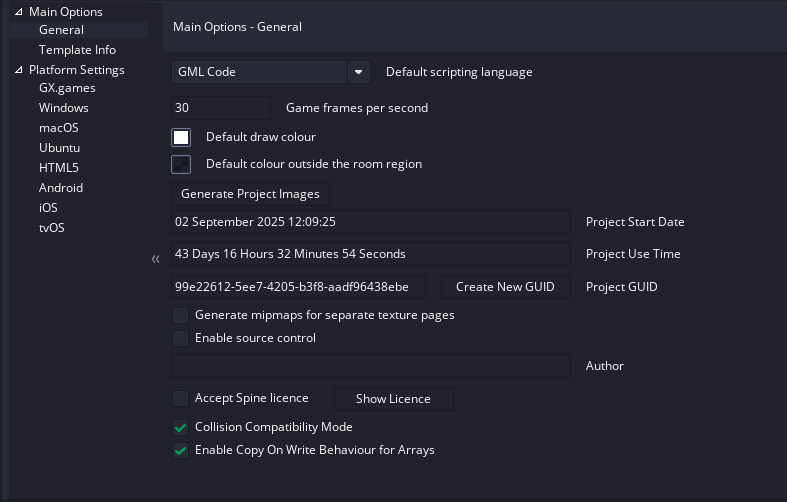Click the Author text field
This screenshot has height=502, width=787.
(x=370, y=366)
